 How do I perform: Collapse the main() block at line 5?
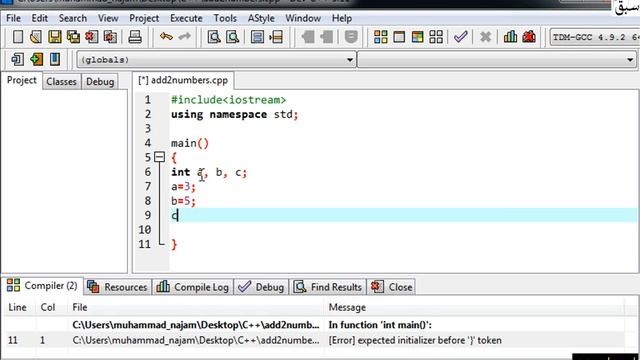click(x=160, y=157)
